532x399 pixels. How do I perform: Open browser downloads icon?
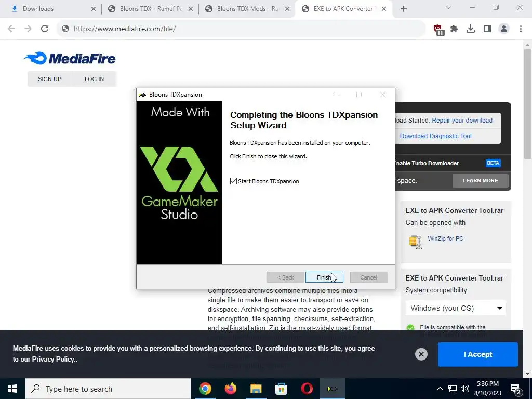(471, 29)
